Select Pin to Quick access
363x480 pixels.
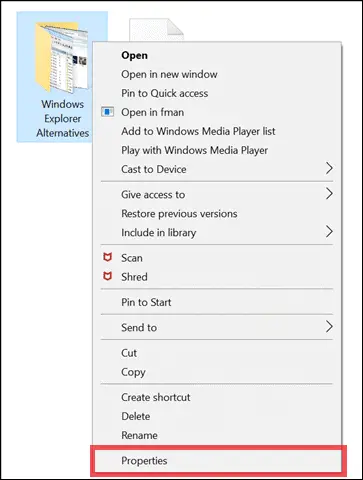(x=217, y=93)
